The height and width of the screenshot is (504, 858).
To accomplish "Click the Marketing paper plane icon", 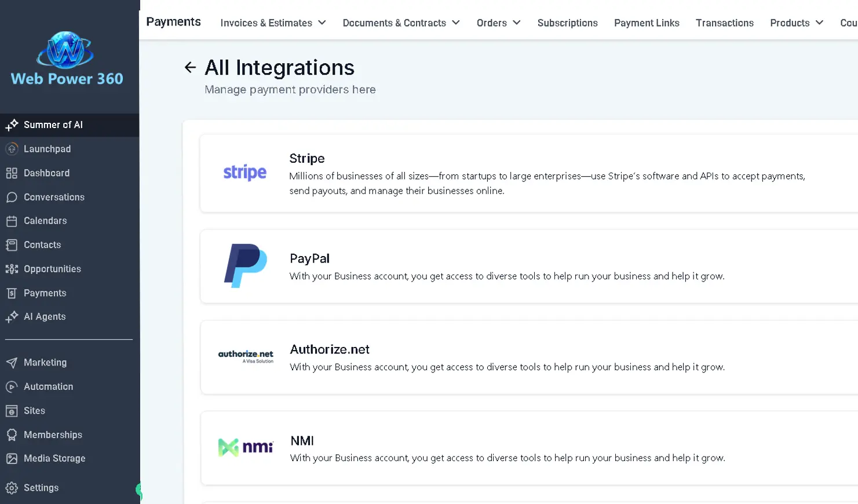I will pos(12,363).
